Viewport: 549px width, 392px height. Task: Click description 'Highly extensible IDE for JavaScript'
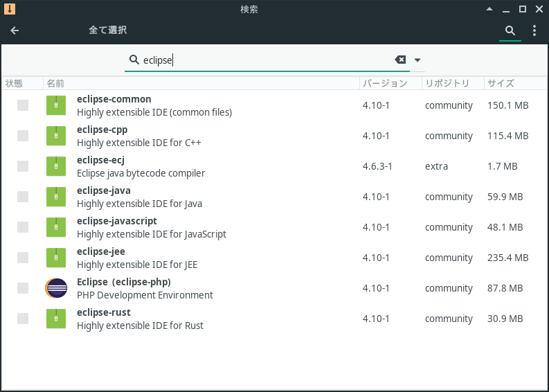point(152,234)
